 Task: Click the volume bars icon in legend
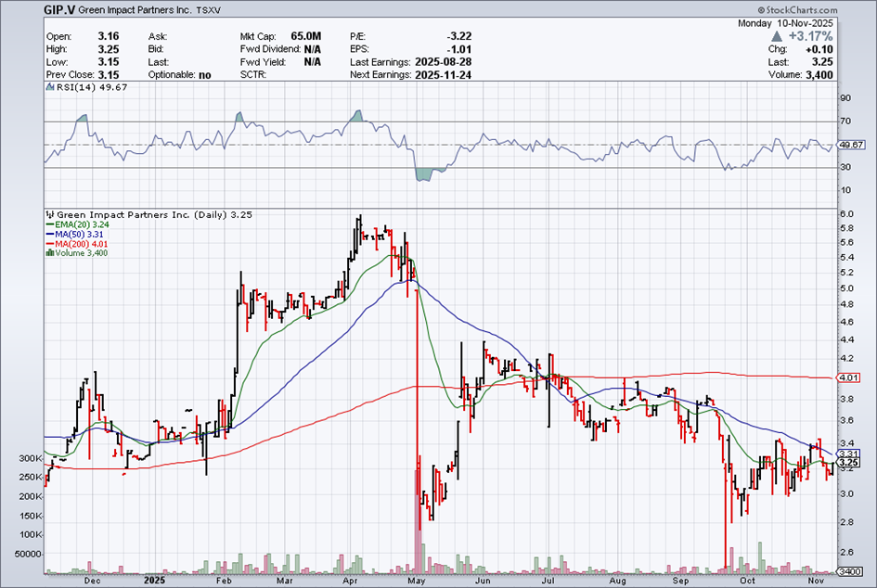coord(50,253)
